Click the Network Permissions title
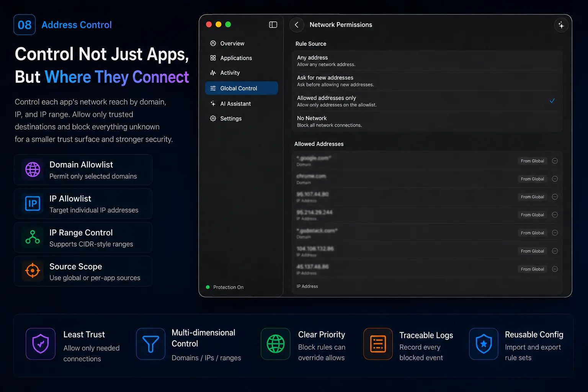This screenshot has width=588, height=392. [341, 25]
